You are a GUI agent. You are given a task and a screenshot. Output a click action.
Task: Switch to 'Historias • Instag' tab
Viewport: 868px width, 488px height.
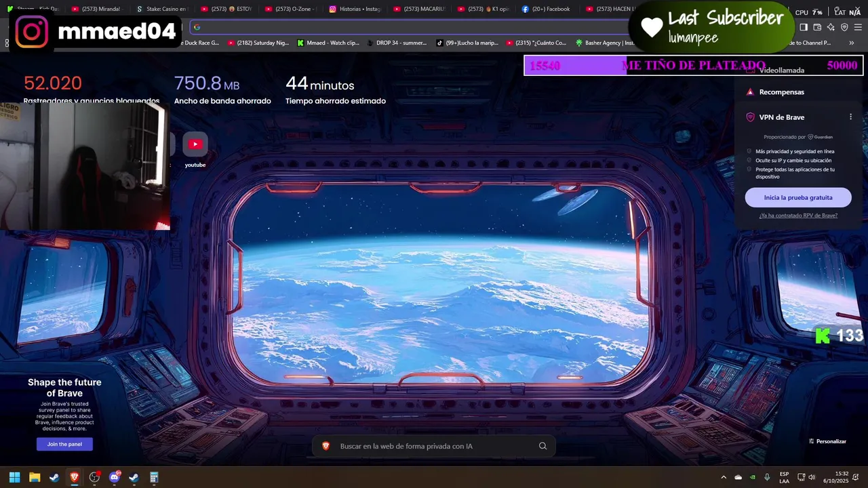355,9
